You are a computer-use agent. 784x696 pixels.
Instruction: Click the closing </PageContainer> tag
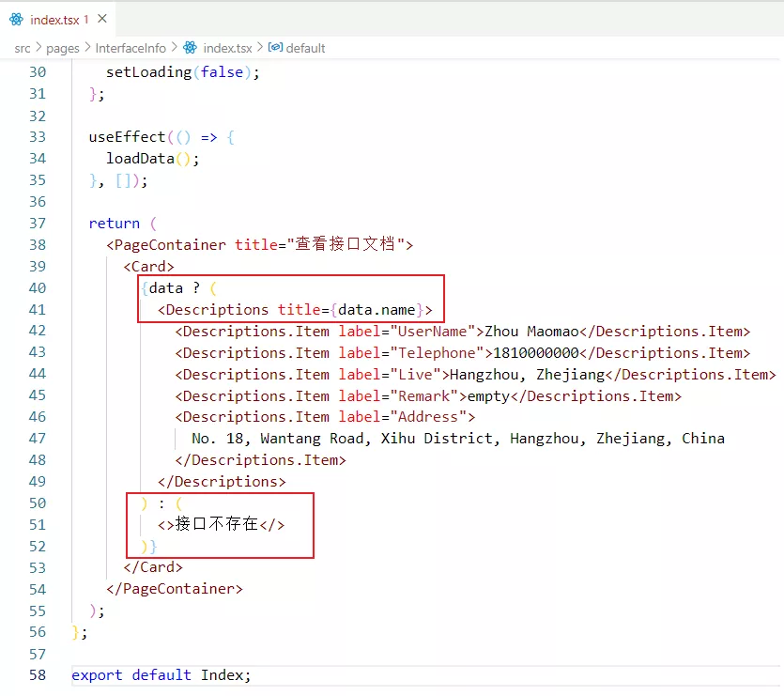[x=175, y=588]
